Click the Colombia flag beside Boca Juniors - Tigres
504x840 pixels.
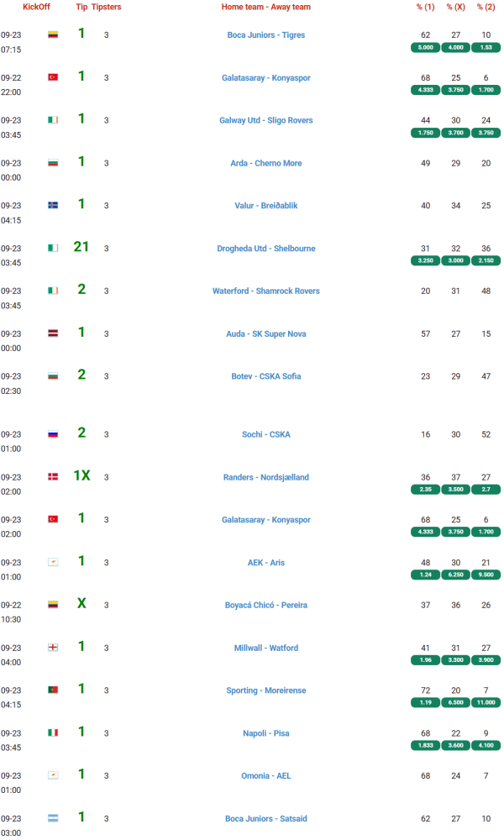click(53, 35)
